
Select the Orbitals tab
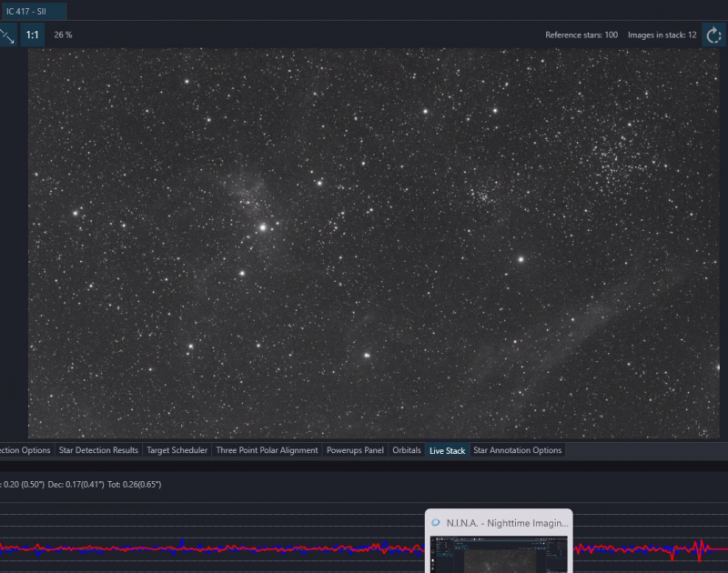tap(407, 450)
